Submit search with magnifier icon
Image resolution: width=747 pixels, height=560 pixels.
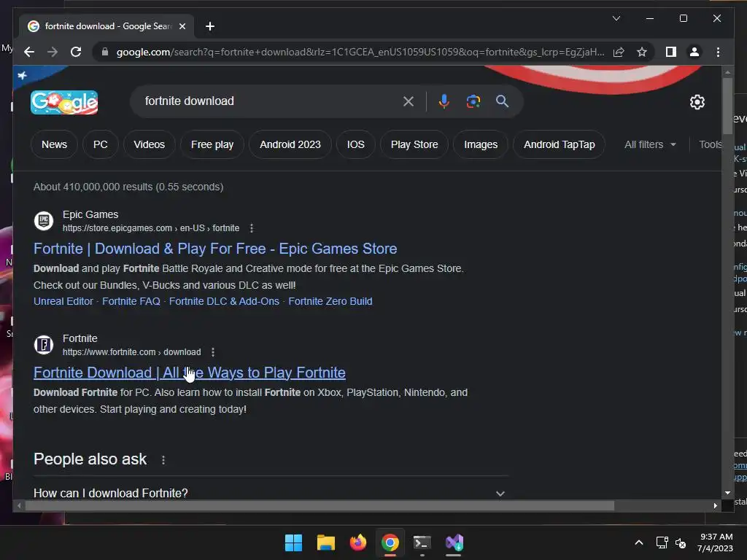pos(502,101)
